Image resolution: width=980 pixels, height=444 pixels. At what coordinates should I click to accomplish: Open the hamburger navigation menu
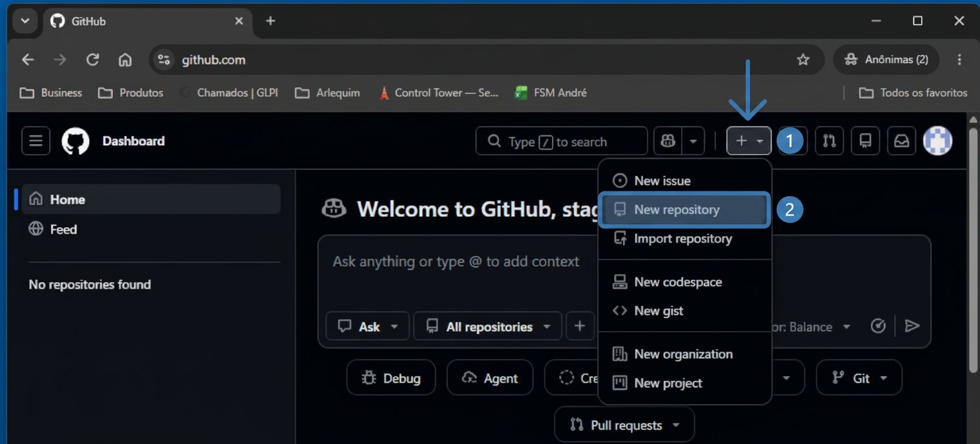(36, 141)
